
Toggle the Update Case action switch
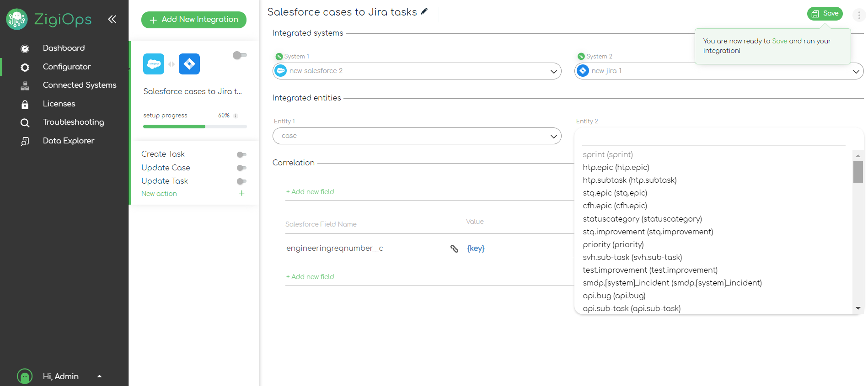click(x=241, y=168)
